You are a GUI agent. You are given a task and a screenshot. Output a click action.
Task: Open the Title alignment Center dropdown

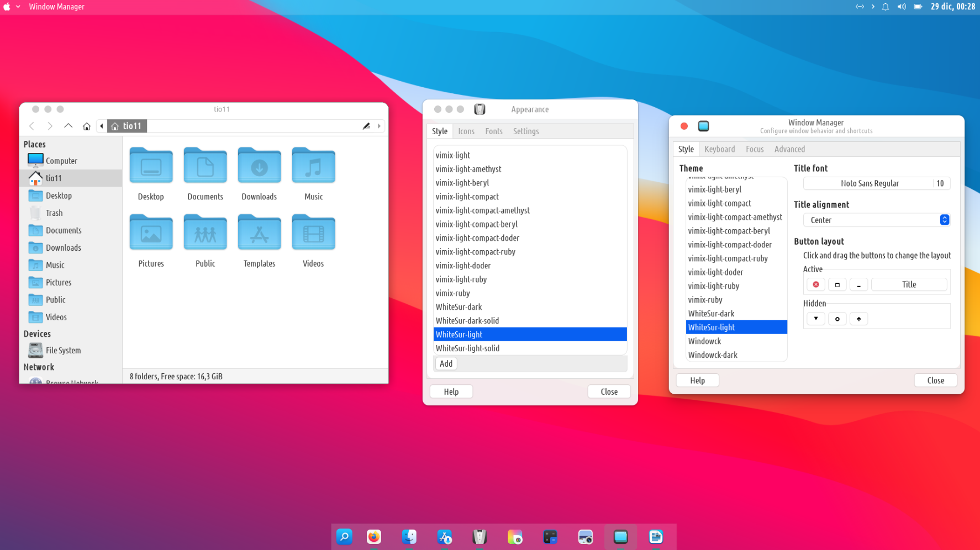tap(876, 220)
